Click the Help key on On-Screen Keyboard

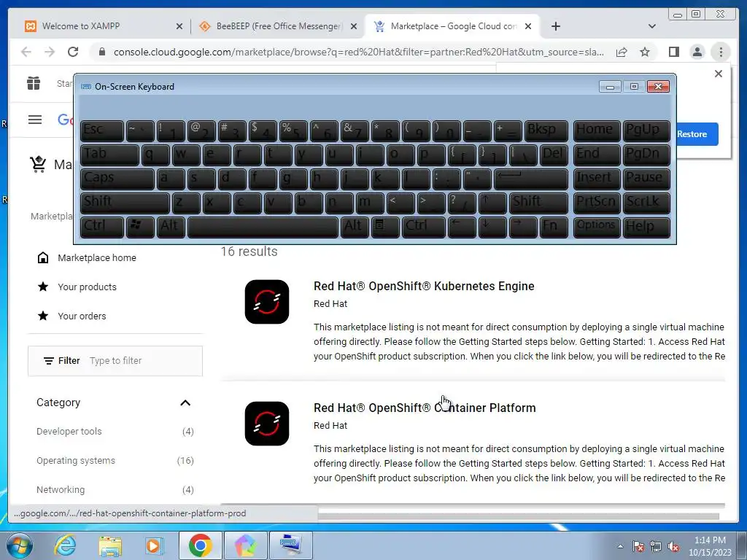[646, 227]
